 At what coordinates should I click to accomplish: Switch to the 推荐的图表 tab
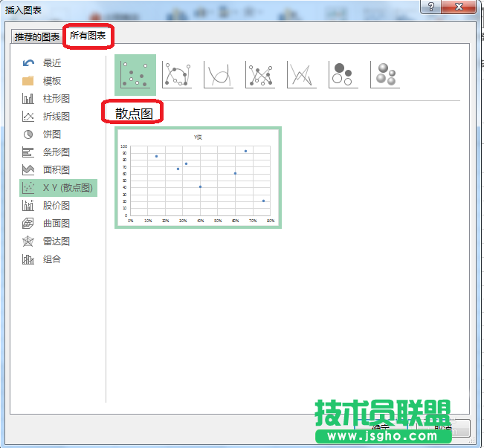click(x=37, y=37)
